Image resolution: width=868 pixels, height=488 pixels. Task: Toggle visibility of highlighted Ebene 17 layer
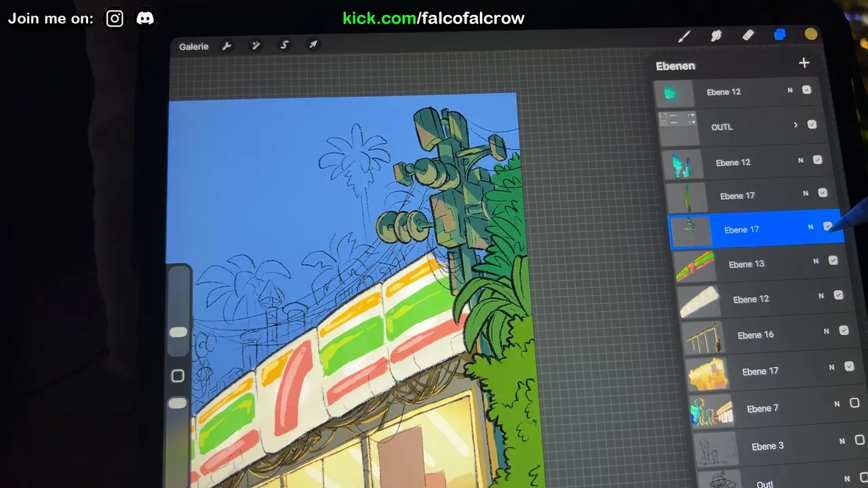(x=827, y=226)
